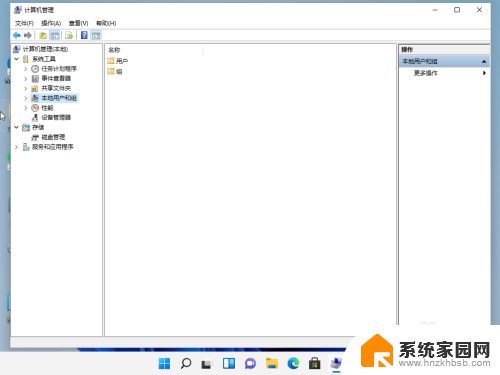Screen dimensions: 500x375
Task: Open Task View on taskbar
Action: pos(207,364)
